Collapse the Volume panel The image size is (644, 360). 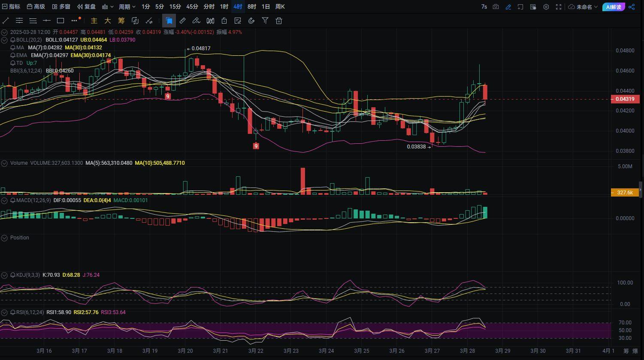[x=4, y=163]
